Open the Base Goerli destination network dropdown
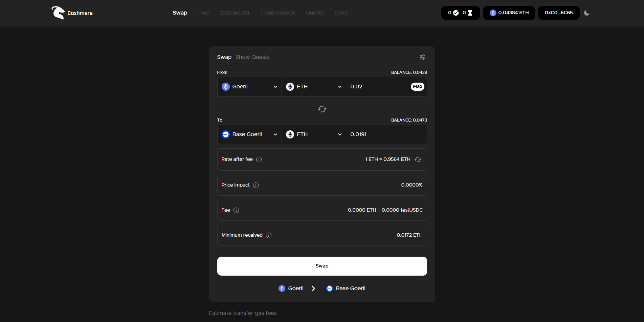This screenshot has width=644, height=322. click(x=249, y=134)
